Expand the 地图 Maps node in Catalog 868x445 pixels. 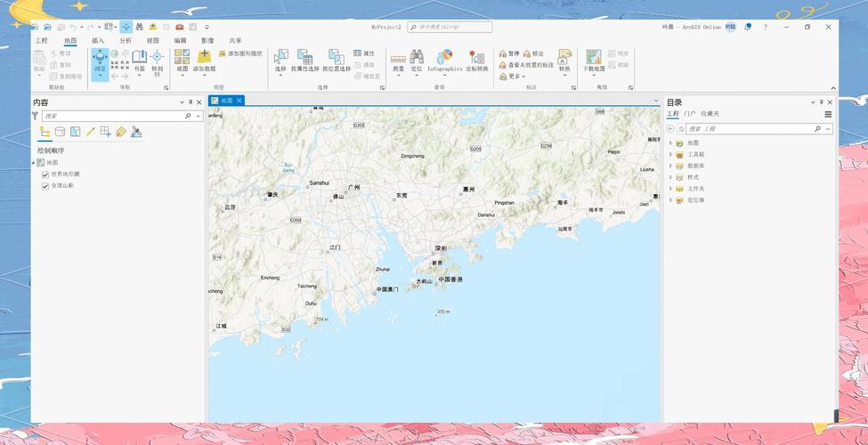pos(670,142)
